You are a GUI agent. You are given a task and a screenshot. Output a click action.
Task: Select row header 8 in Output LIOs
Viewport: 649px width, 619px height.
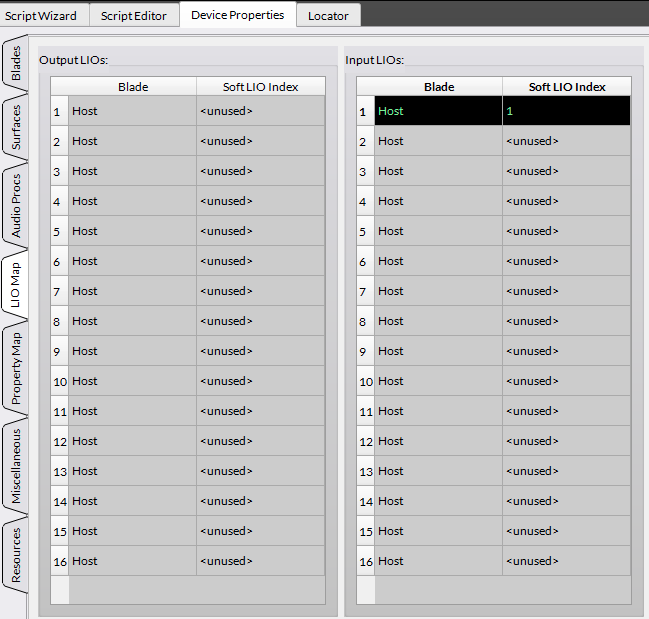click(x=59, y=321)
